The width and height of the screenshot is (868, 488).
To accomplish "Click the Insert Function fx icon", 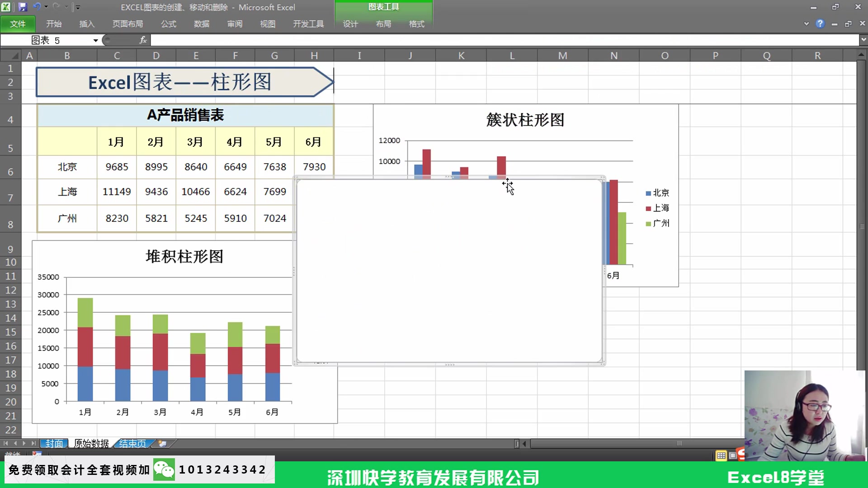I will 143,40.
